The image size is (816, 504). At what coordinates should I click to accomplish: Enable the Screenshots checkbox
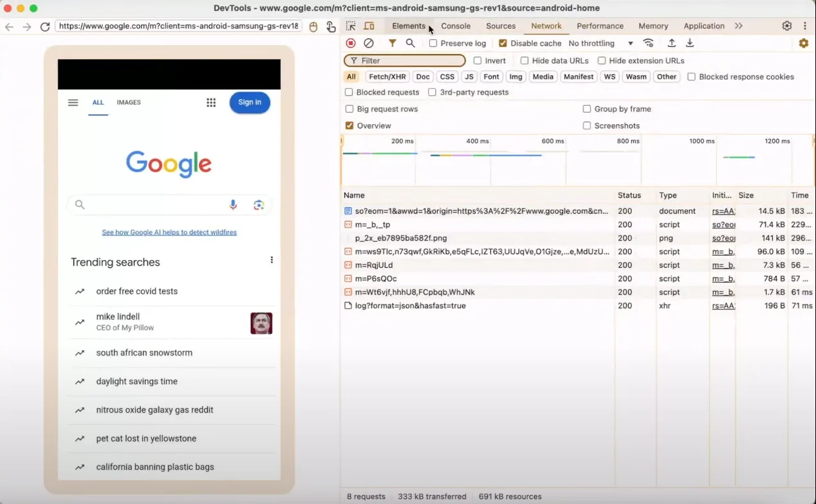click(x=587, y=126)
